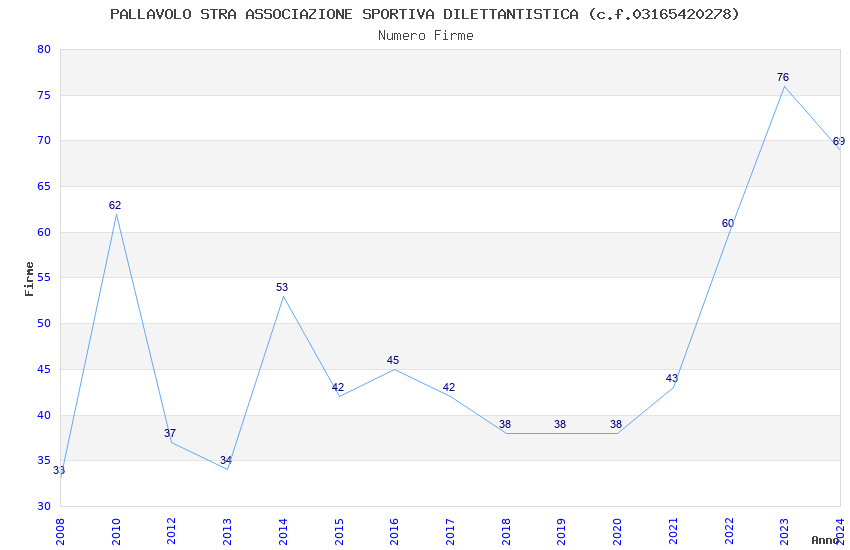Click the Firme y-axis label
Screen dimensions: 850x550
coord(29,279)
